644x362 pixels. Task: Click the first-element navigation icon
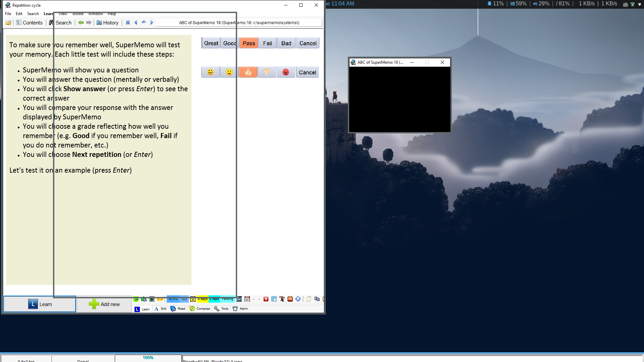pos(128,22)
